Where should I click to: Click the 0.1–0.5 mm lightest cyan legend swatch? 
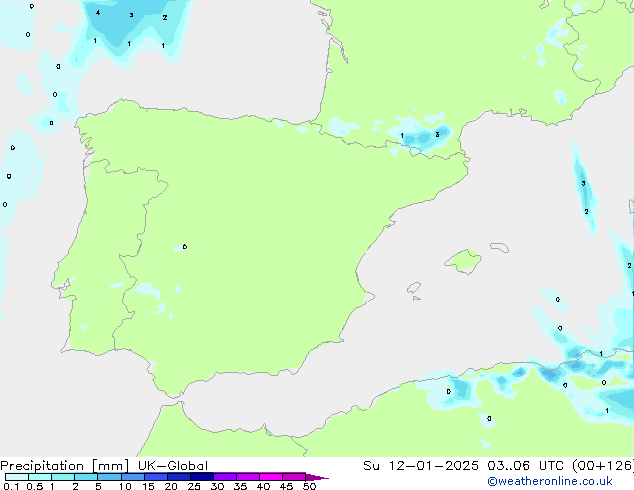(x=17, y=477)
